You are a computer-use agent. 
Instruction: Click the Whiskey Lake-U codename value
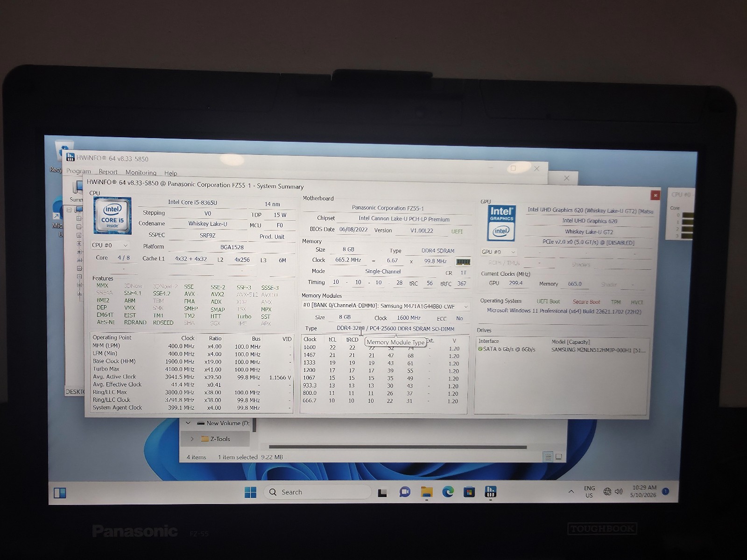(x=208, y=224)
